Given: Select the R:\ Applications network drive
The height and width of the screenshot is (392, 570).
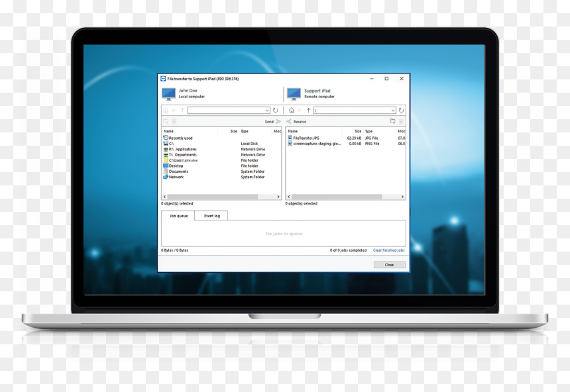Looking at the screenshot, I should point(180,149).
